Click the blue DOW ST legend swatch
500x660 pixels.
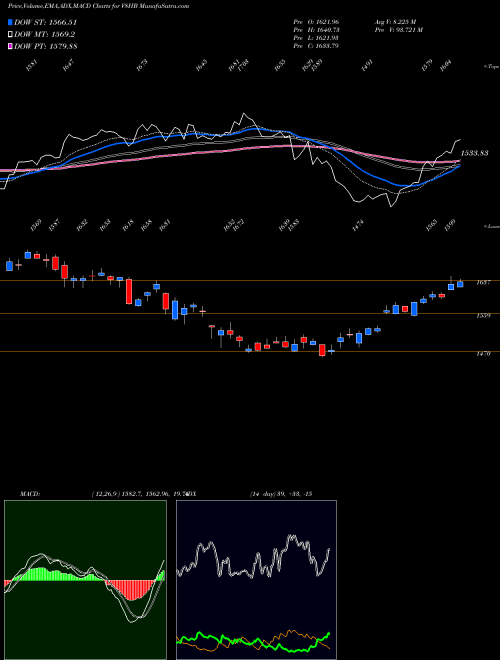point(11,23)
